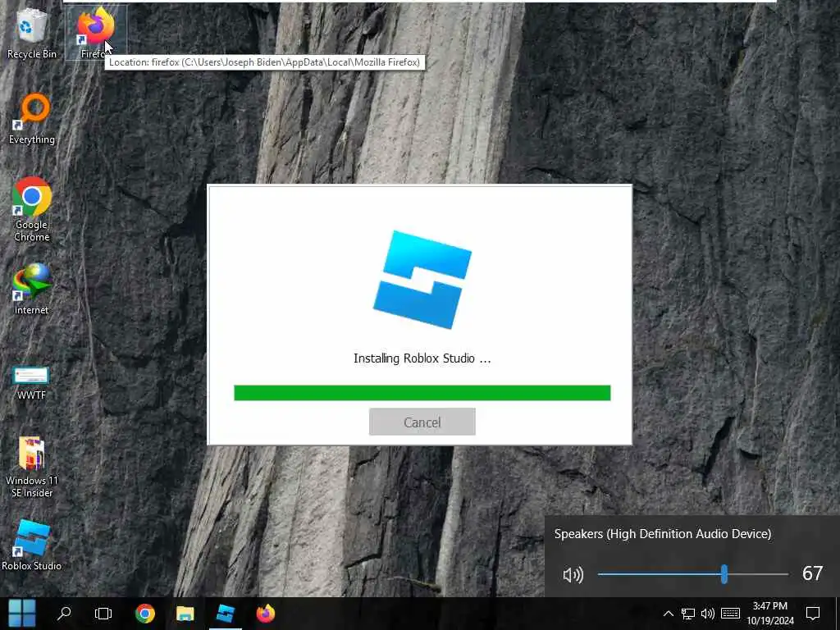Click the volume level value 67
The height and width of the screenshot is (630, 840).
click(812, 573)
